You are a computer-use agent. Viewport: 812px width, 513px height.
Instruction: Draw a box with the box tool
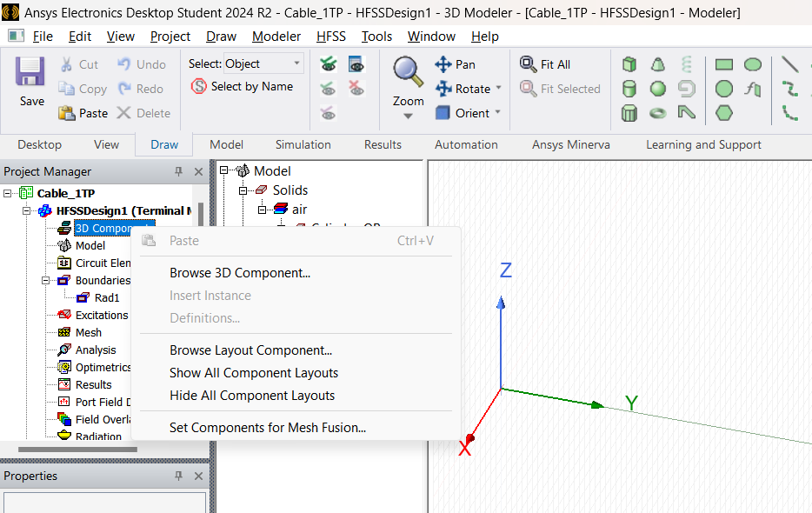pos(629,64)
